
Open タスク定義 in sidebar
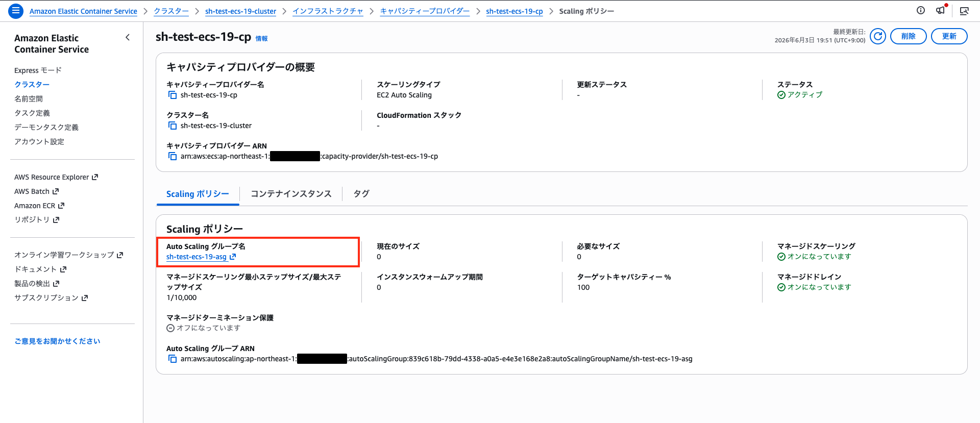pos(32,113)
